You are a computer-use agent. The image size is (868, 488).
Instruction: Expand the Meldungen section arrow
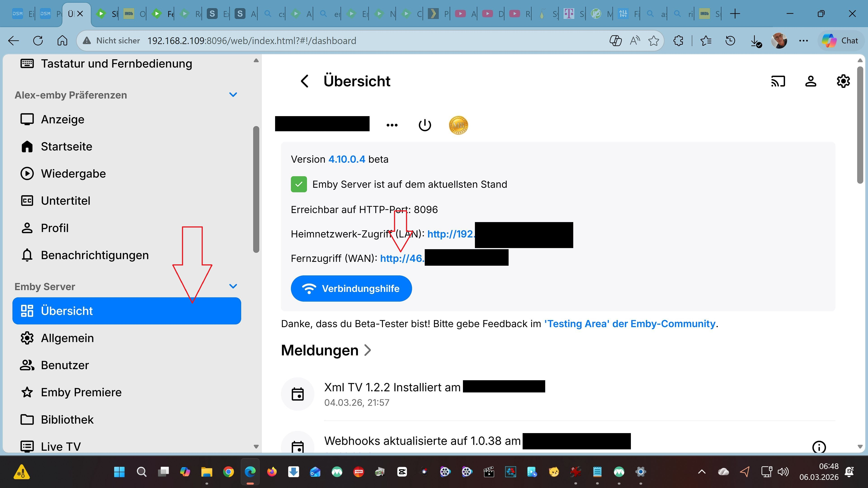click(368, 350)
